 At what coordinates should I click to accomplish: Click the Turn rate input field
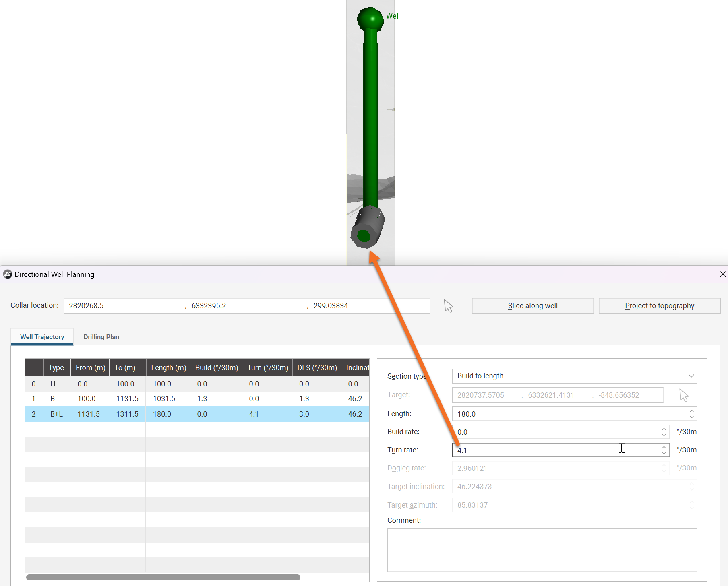point(536,450)
